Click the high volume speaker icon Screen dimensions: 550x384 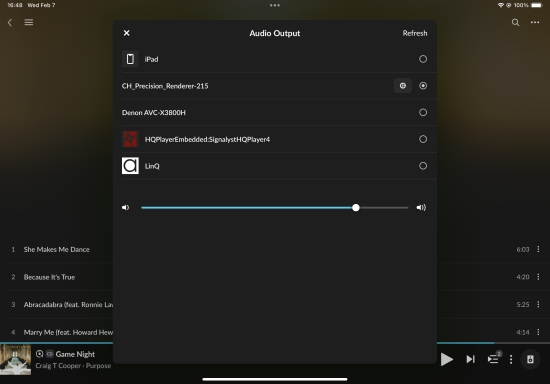point(421,208)
